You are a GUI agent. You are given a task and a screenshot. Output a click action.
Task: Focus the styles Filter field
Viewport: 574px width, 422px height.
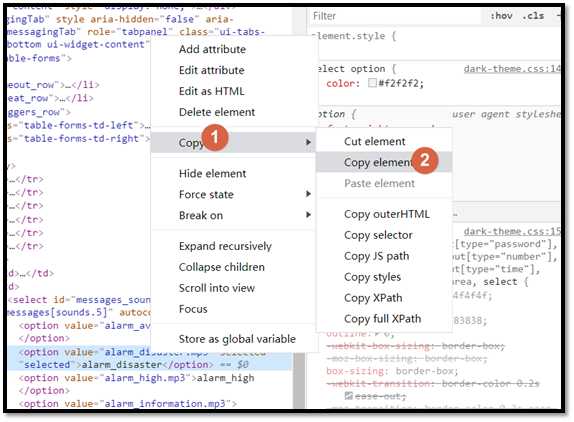pyautogui.click(x=394, y=16)
